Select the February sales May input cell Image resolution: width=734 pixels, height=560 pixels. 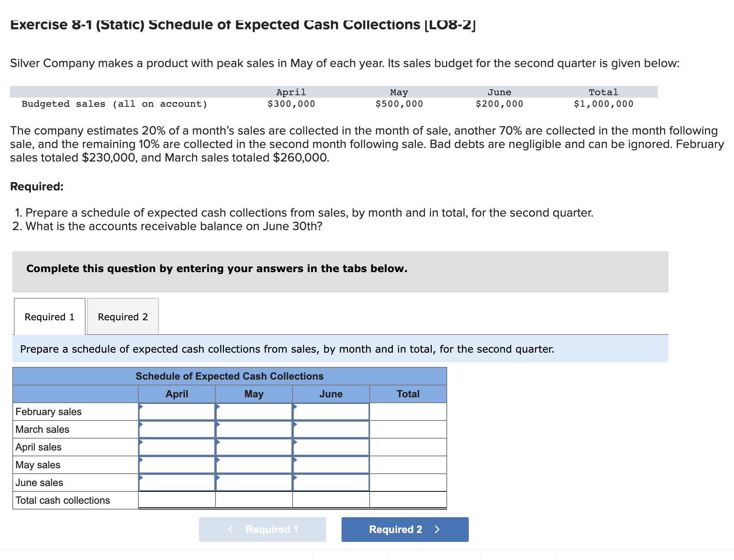point(254,411)
